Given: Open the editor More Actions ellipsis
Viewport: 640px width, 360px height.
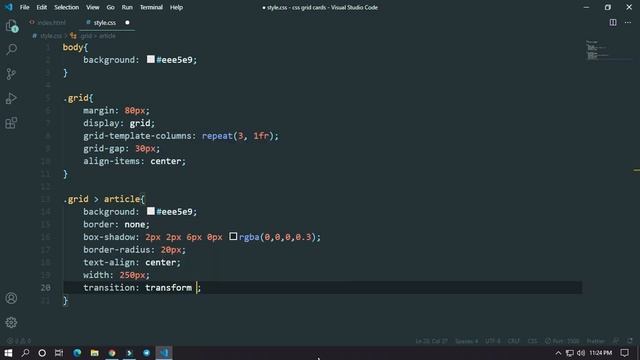Looking at the screenshot, I should point(628,22).
